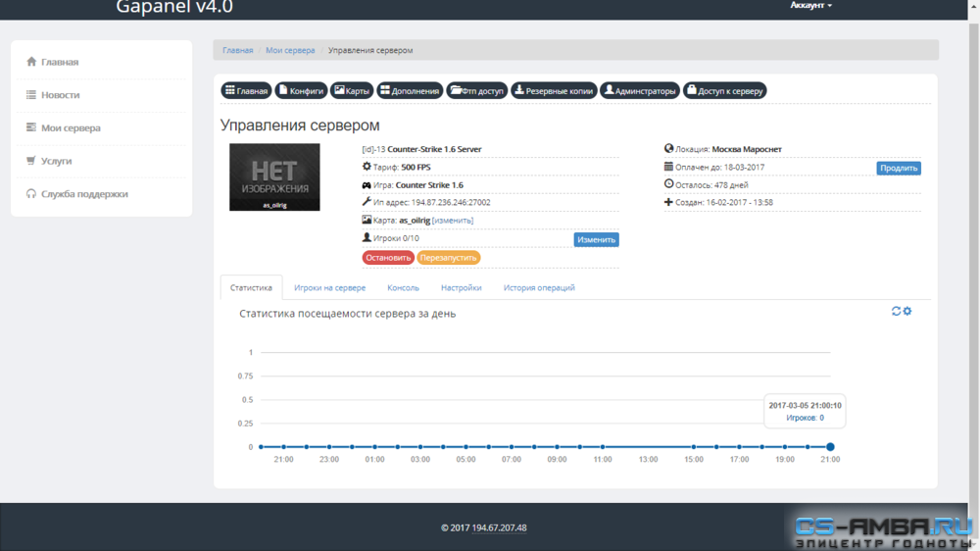The height and width of the screenshot is (551, 980).
Task: Switch to the История операций tab
Action: 539,287
